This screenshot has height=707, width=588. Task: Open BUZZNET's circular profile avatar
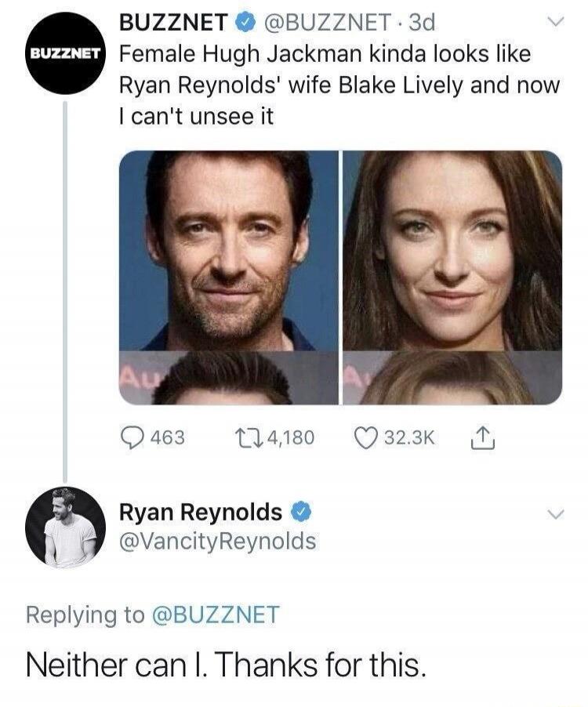coord(66,55)
